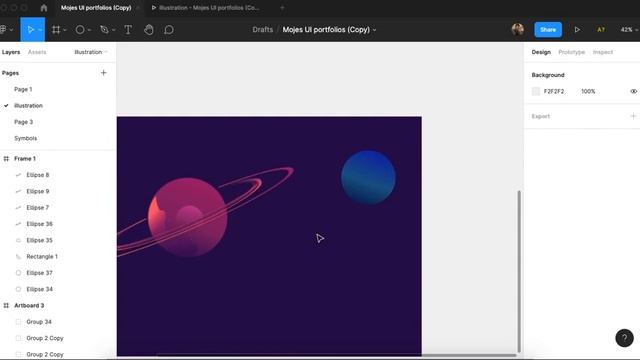The height and width of the screenshot is (360, 640).
Task: Switch to the Design tab
Action: pyautogui.click(x=541, y=52)
